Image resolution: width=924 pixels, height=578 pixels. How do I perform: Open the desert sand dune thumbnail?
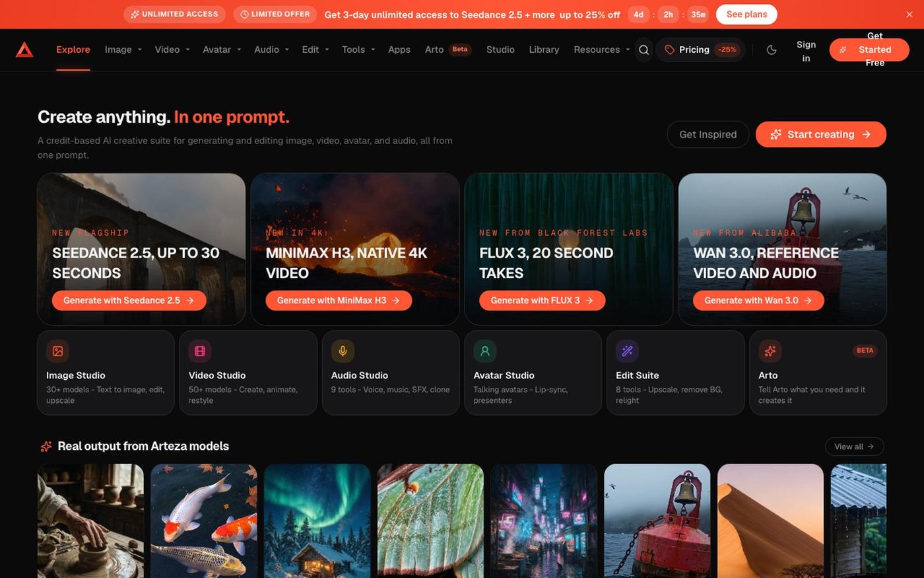771,521
